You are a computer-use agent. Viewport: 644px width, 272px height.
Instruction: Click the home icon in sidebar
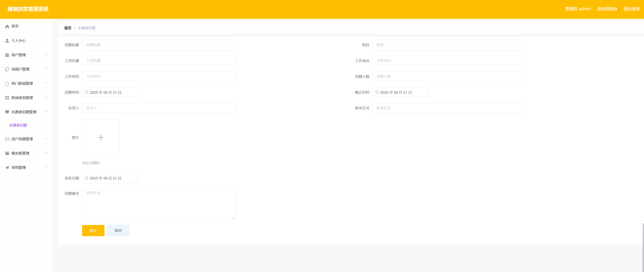coord(7,26)
